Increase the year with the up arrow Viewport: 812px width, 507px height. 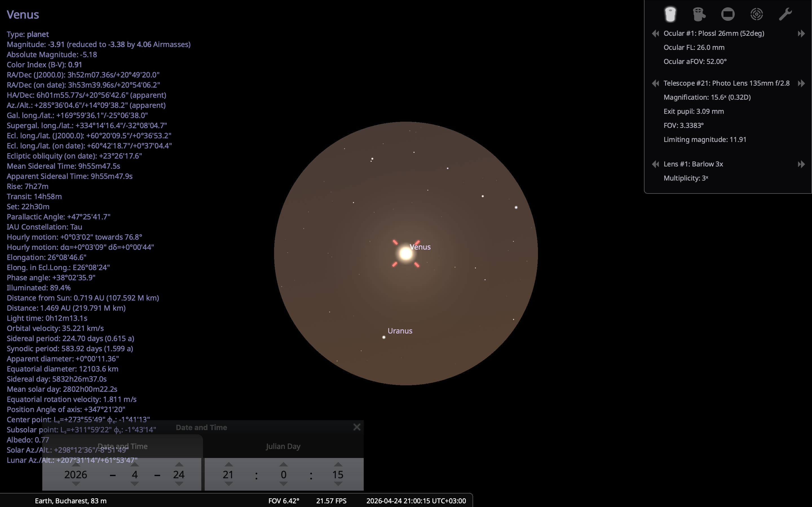[x=76, y=464]
